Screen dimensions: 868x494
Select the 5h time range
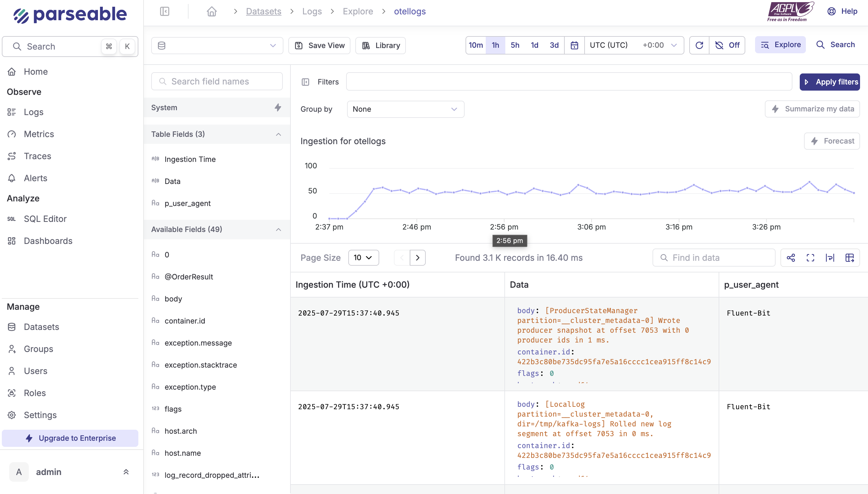[515, 45]
